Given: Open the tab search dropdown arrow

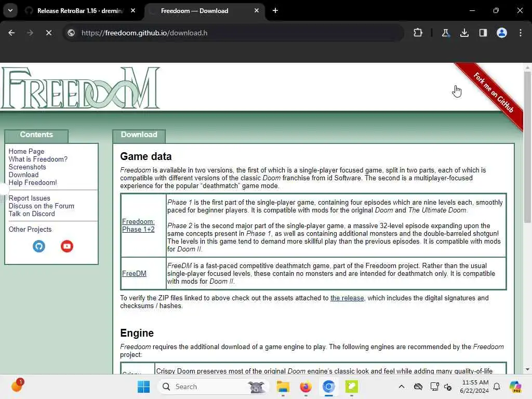Looking at the screenshot, I should 10,10.
